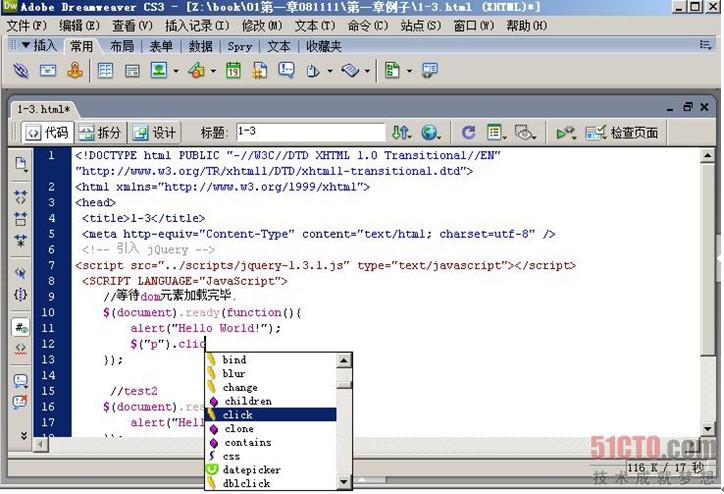Screen dimensions: 724x494
Task: Select the 布局 insert tab
Action: [x=122, y=46]
